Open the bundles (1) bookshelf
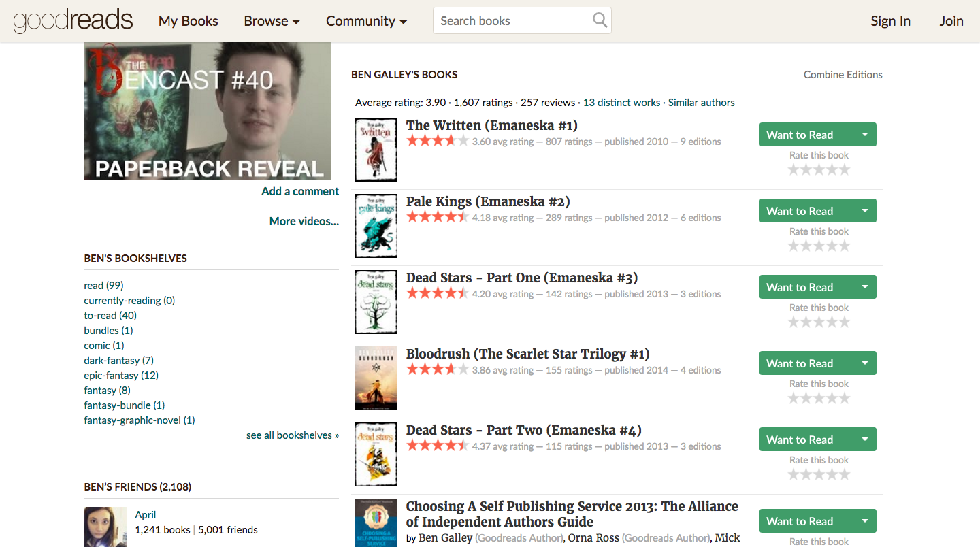Image resolution: width=980 pixels, height=547 pixels. 108,331
